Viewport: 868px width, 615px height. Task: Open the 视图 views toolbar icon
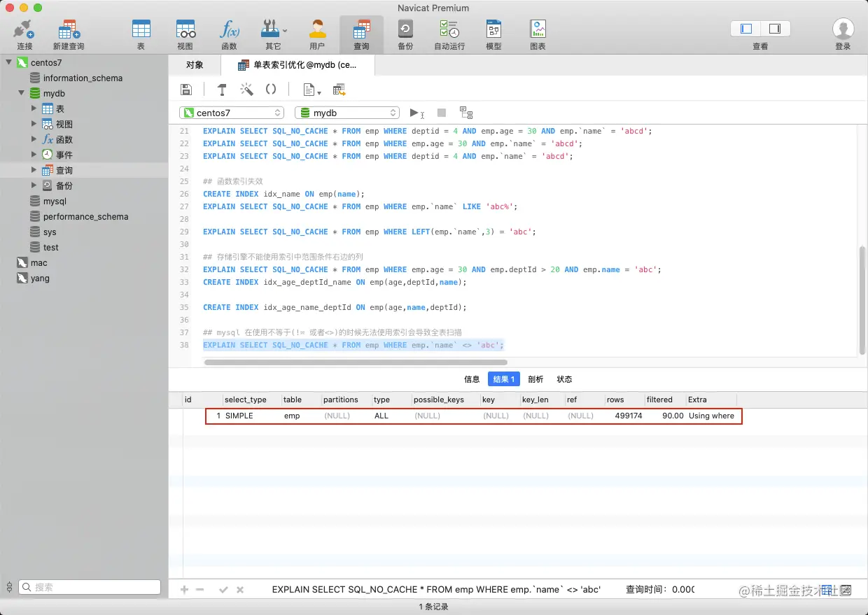coord(185,34)
